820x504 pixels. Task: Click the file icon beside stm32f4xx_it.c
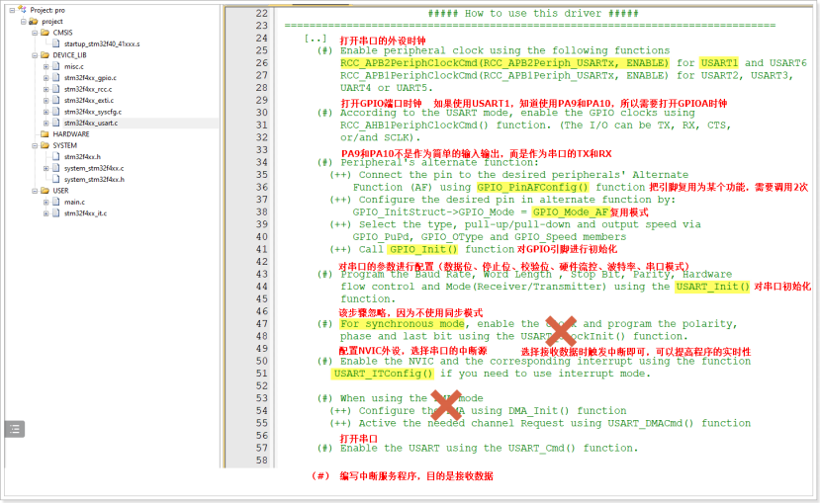[x=56, y=213]
